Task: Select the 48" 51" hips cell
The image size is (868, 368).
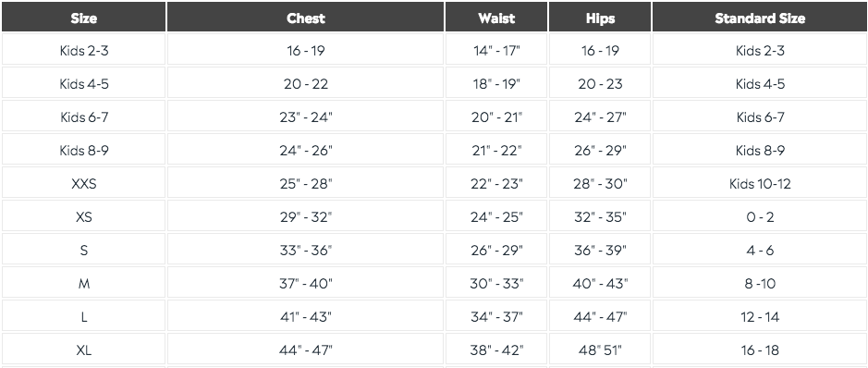Action: pos(600,349)
